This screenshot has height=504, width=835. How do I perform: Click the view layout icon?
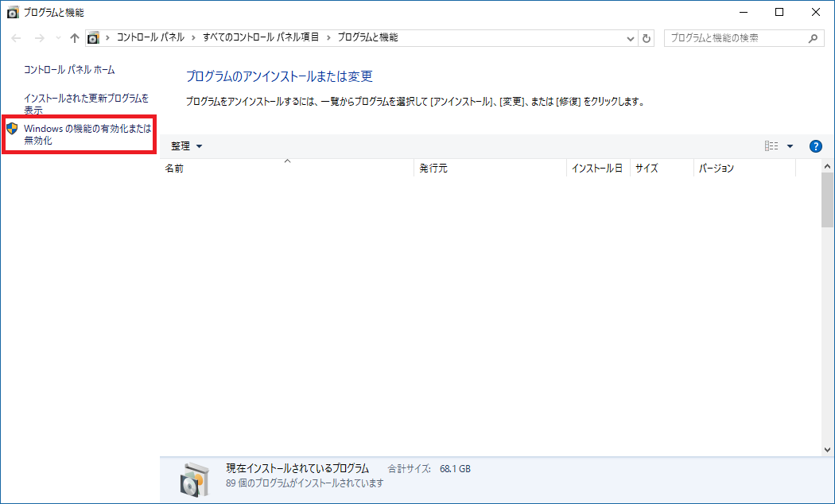click(771, 146)
